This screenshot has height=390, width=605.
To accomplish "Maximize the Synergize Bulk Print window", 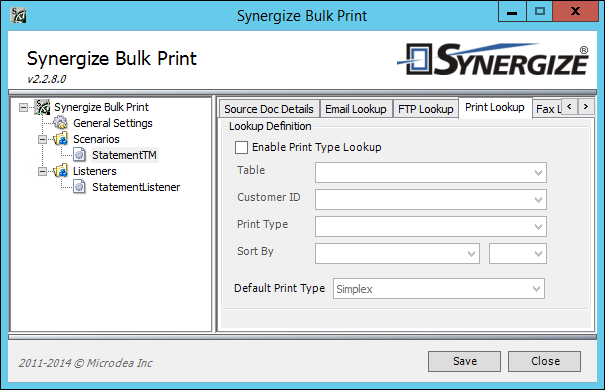I will [540, 11].
